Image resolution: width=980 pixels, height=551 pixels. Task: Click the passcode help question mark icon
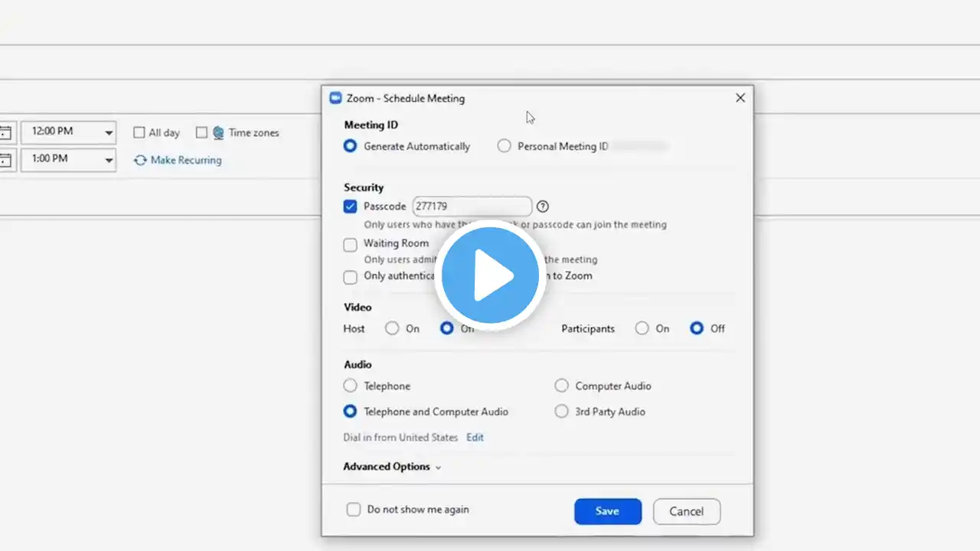543,207
